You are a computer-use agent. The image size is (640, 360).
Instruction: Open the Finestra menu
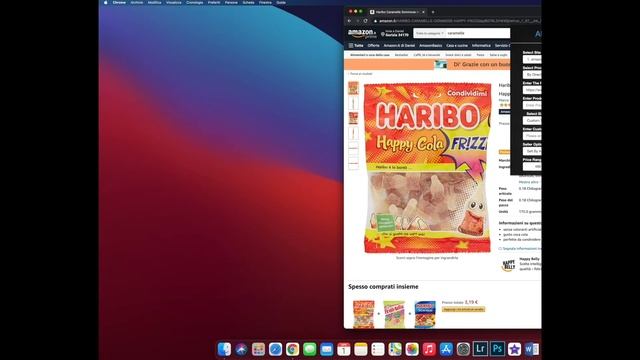[265, 2]
